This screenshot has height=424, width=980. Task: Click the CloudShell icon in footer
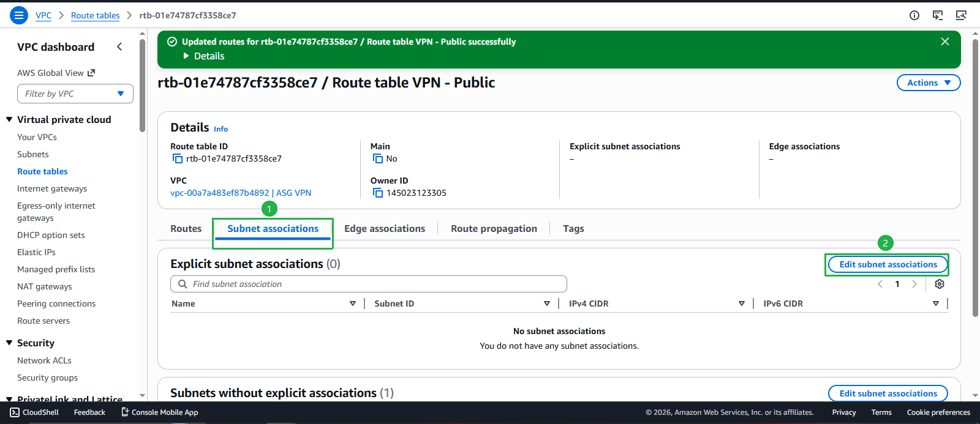15,412
